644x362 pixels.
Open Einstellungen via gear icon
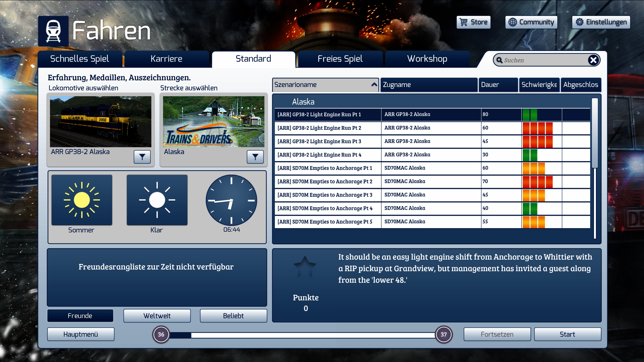579,22
